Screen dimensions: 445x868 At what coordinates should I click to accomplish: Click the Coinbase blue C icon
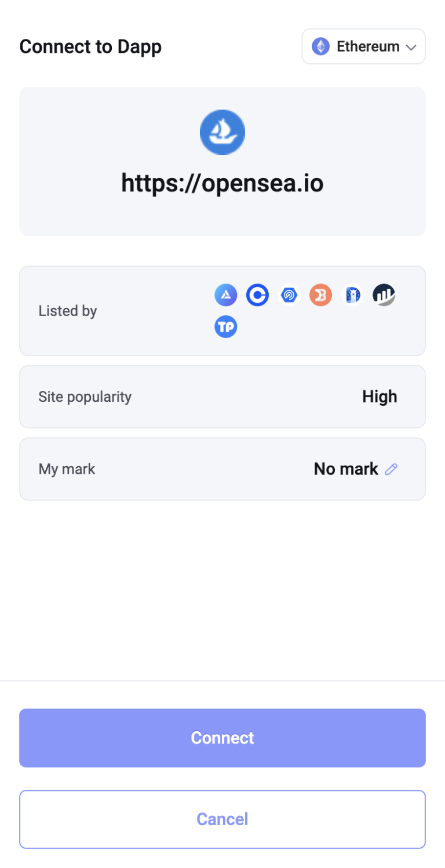[x=257, y=295]
